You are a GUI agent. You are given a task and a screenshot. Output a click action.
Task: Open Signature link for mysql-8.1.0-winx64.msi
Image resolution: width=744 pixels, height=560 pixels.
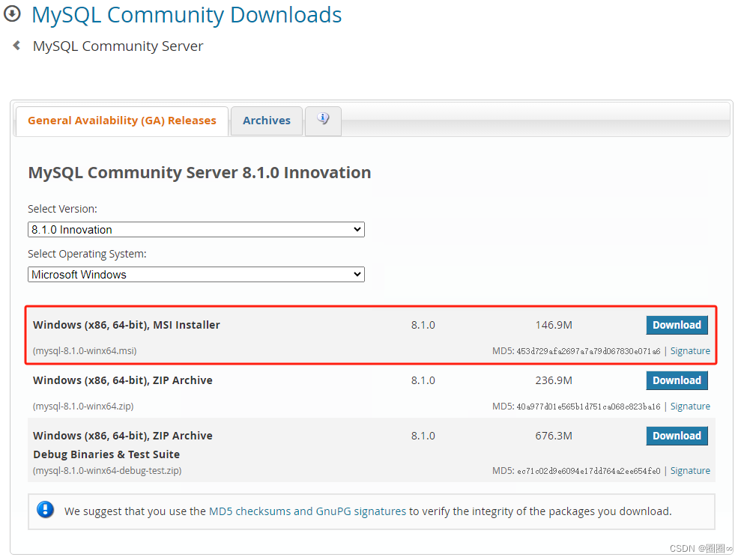coord(690,351)
